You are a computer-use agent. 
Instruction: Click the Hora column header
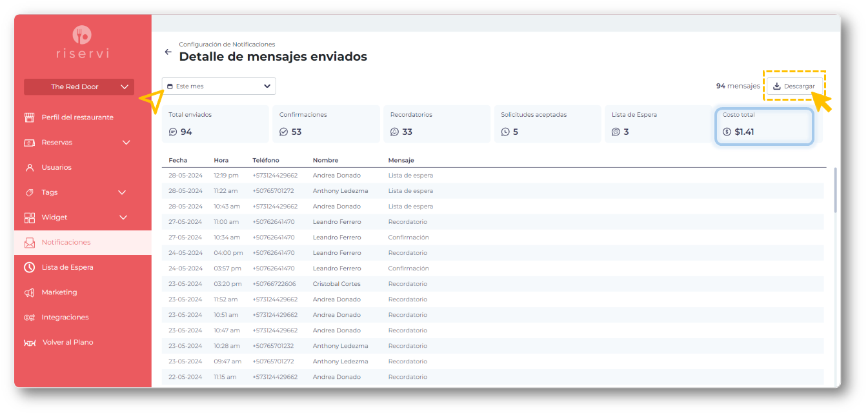point(221,160)
